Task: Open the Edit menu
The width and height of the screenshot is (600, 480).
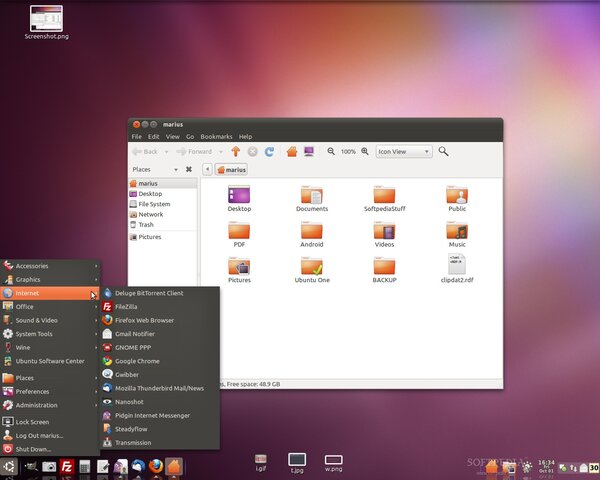Action: (153, 137)
